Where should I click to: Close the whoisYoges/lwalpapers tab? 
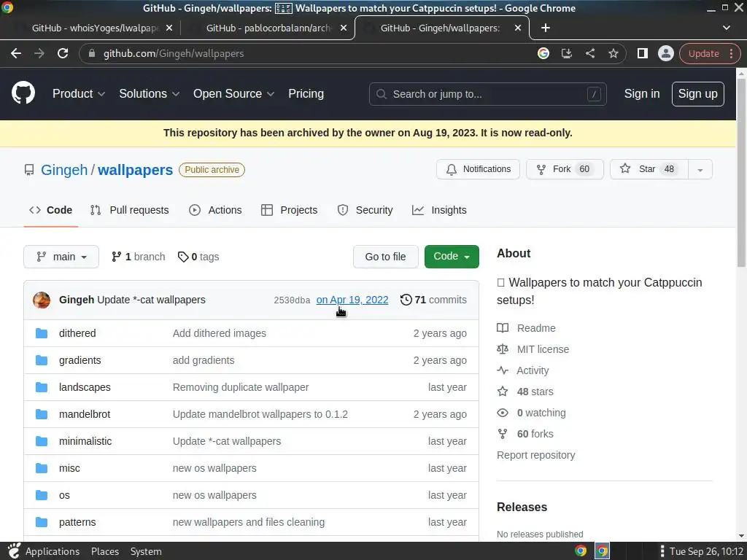[x=169, y=28]
